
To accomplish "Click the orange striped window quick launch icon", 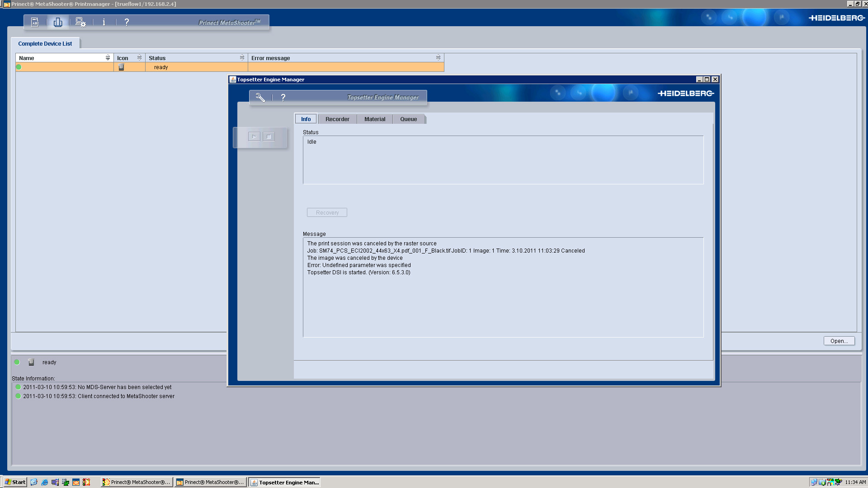I will coord(76,482).
